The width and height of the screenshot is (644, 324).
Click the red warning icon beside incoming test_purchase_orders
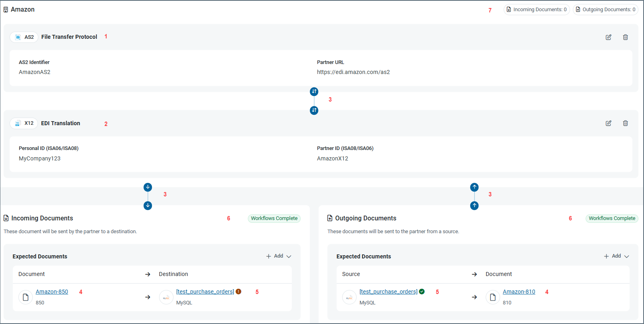click(x=239, y=292)
